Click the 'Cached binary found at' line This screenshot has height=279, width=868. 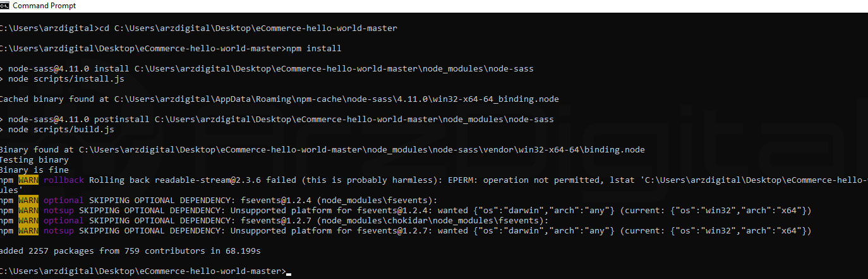[279, 99]
